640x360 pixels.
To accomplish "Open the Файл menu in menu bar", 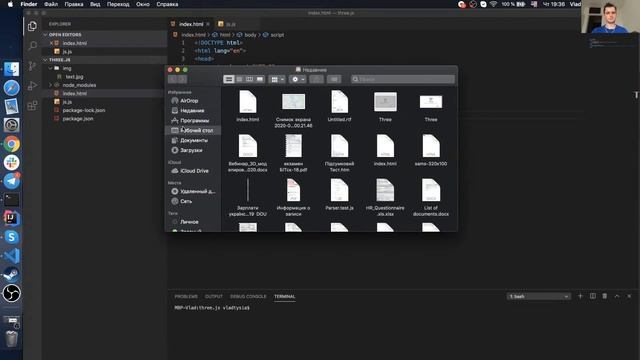I will click(x=51, y=4).
